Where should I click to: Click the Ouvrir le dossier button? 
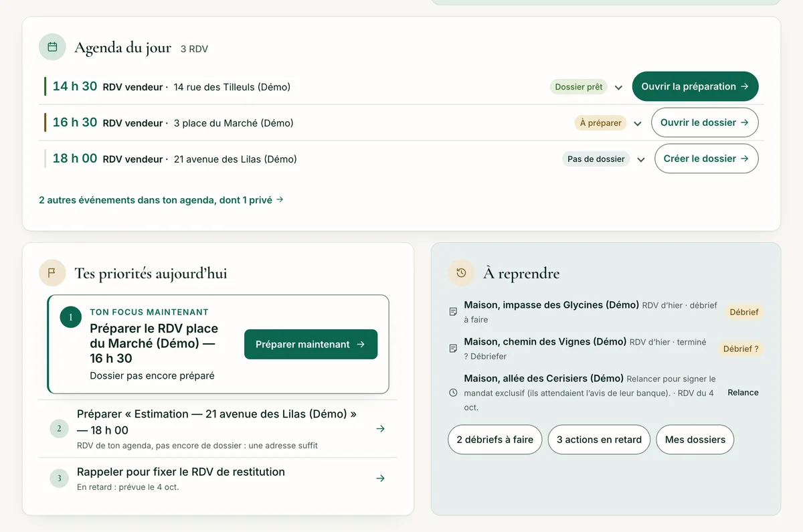tap(705, 122)
